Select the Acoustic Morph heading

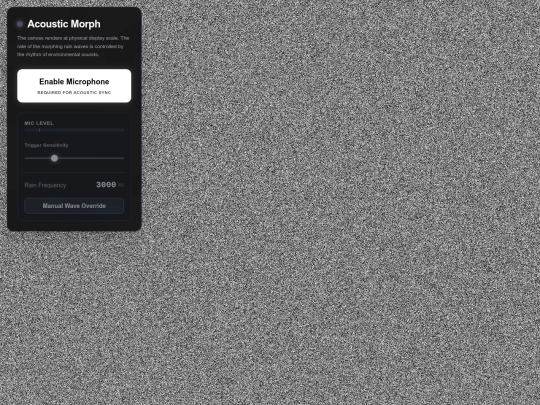(64, 24)
